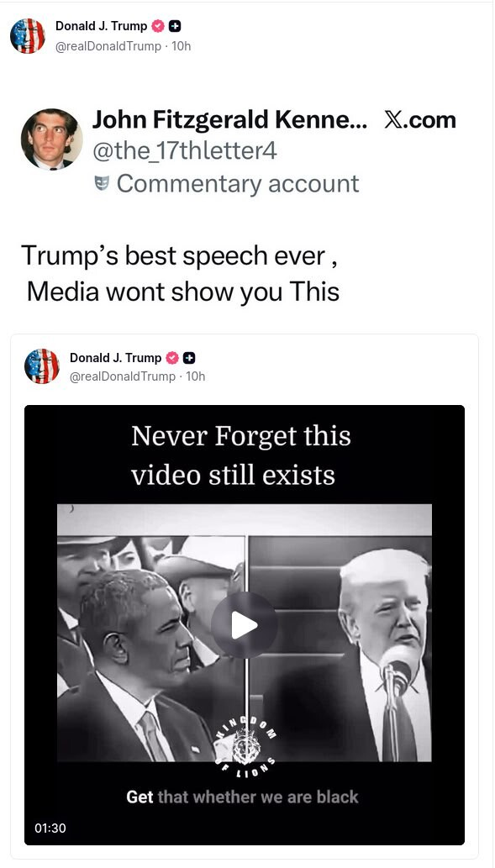Screen dimensions: 495x868
Task: Click the "Trump's best speech ever" post text
Action: (181, 273)
